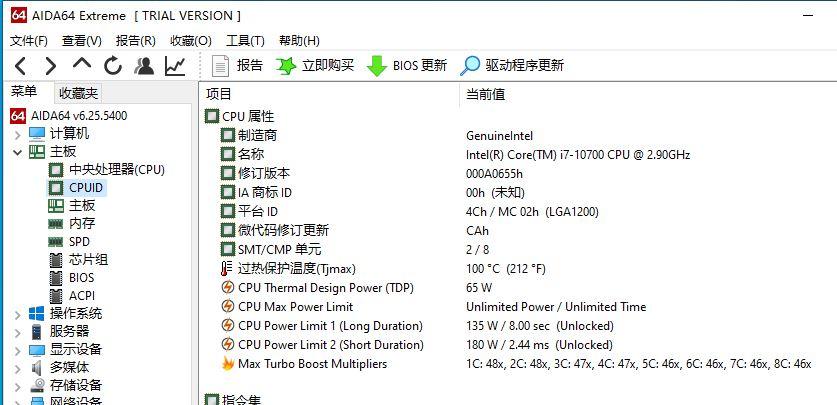Collapse the 主板 tree node
This screenshot has height=405, width=837.
point(18,152)
